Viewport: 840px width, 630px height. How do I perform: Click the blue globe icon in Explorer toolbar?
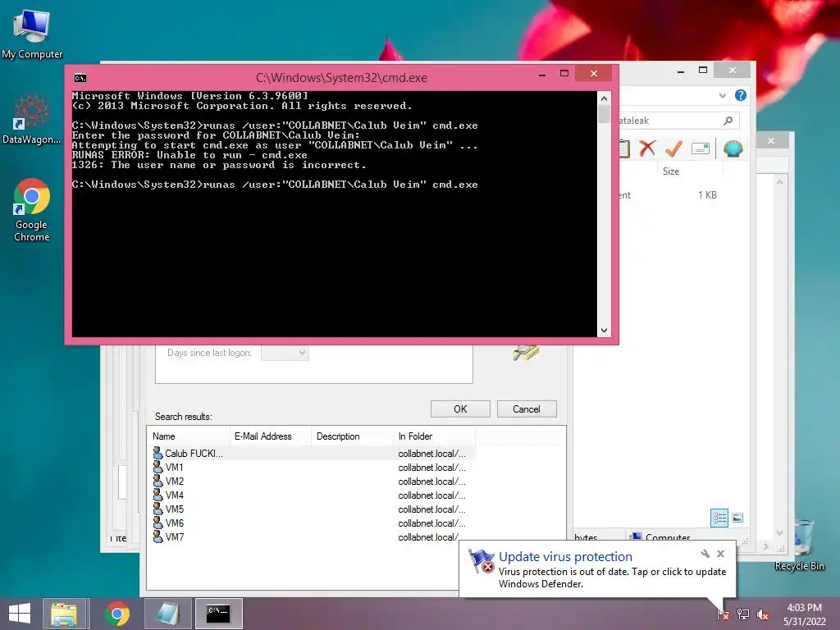click(x=733, y=148)
